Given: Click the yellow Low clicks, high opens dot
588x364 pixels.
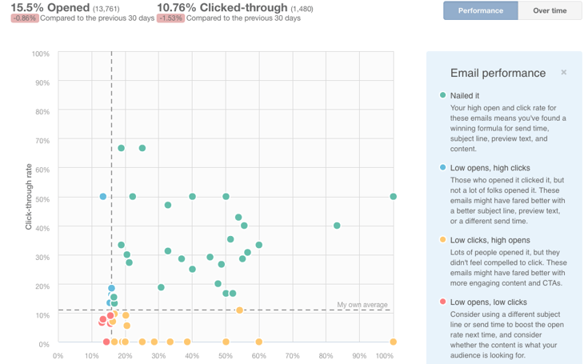Looking at the screenshot, I should [x=443, y=240].
